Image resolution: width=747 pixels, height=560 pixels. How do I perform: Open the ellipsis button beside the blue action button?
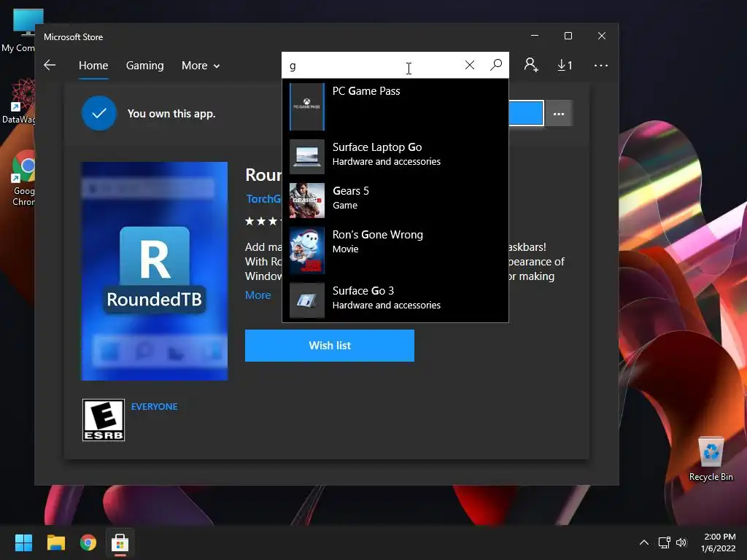point(558,113)
